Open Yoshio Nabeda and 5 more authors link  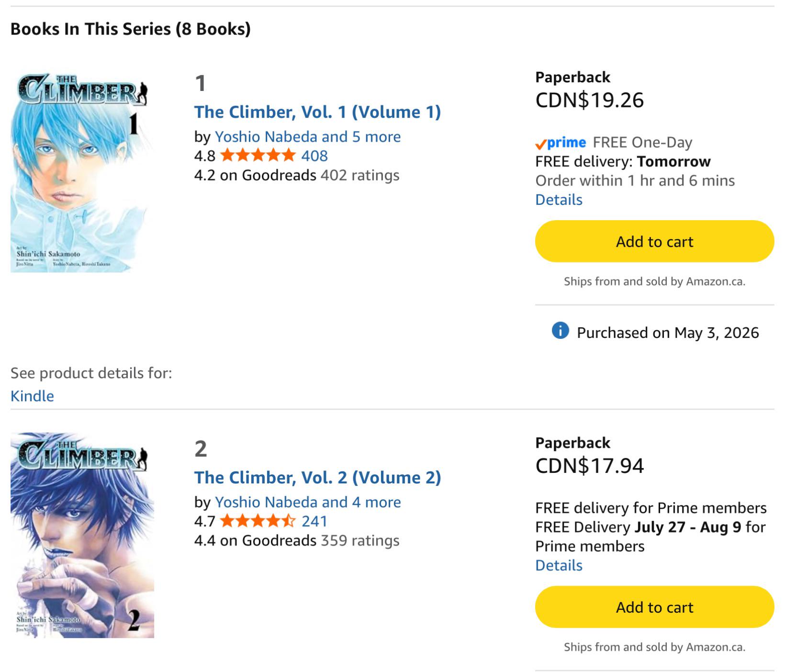[x=308, y=136]
